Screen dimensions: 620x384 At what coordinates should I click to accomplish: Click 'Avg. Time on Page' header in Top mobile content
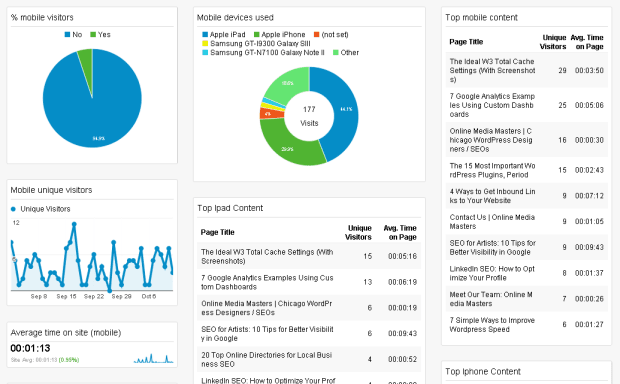pos(587,42)
